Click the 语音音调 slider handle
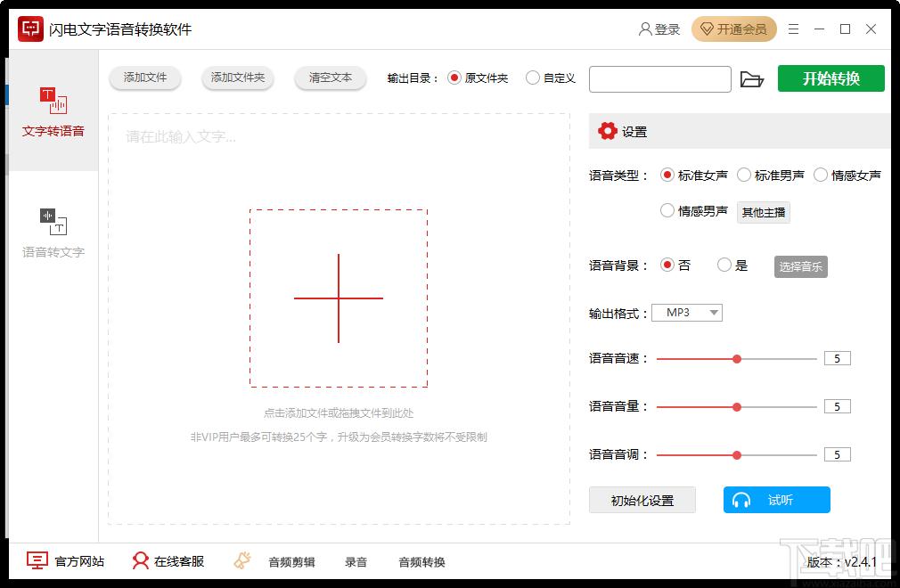The image size is (900, 588). click(737, 455)
